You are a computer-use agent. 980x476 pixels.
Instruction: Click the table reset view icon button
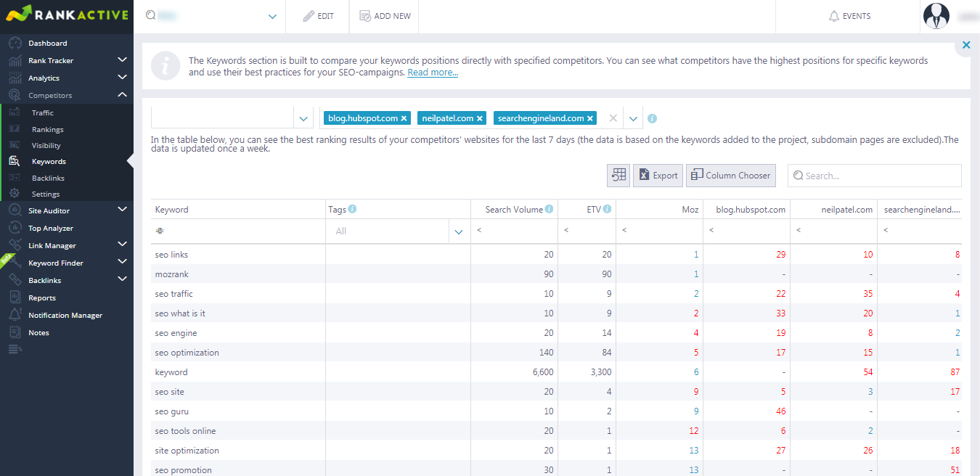pyautogui.click(x=618, y=175)
